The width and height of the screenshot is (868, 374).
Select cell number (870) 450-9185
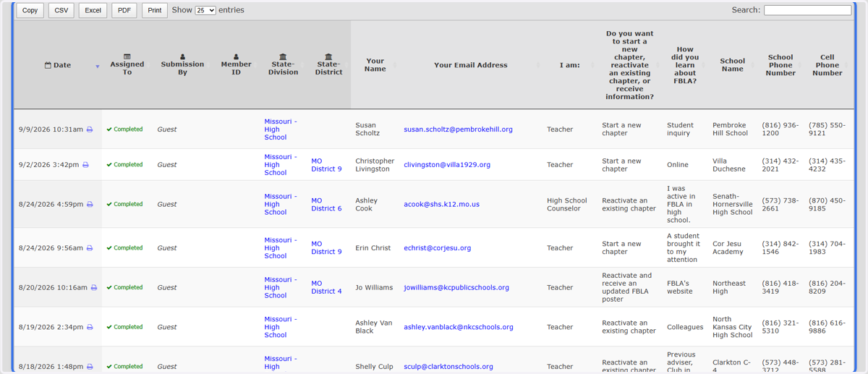point(827,205)
